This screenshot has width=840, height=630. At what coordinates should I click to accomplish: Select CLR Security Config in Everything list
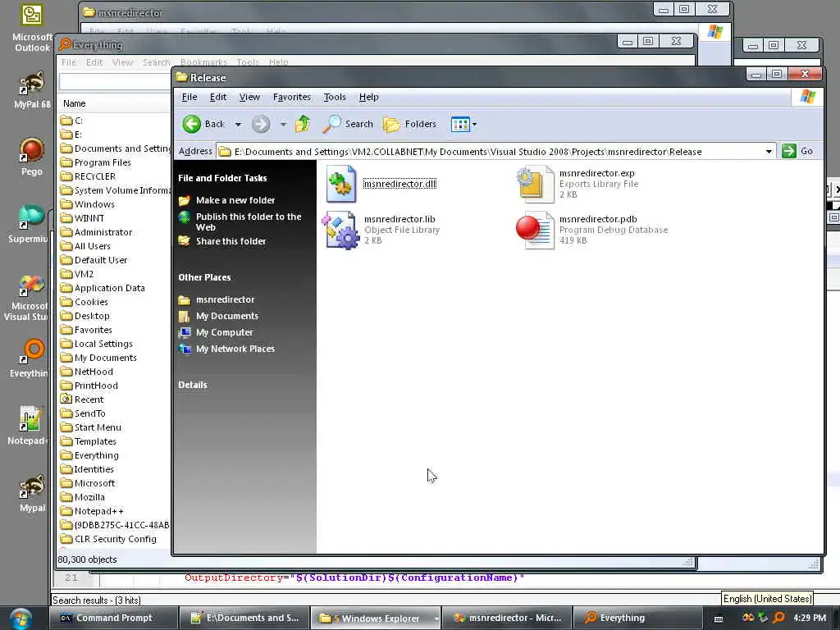115,538
